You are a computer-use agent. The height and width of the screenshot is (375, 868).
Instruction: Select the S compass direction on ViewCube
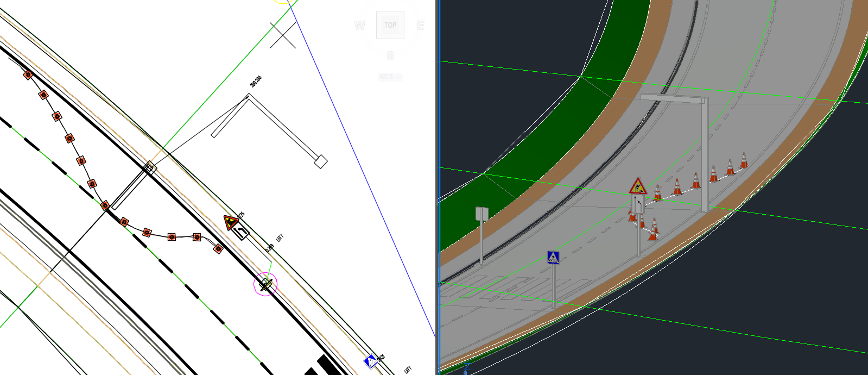click(390, 55)
